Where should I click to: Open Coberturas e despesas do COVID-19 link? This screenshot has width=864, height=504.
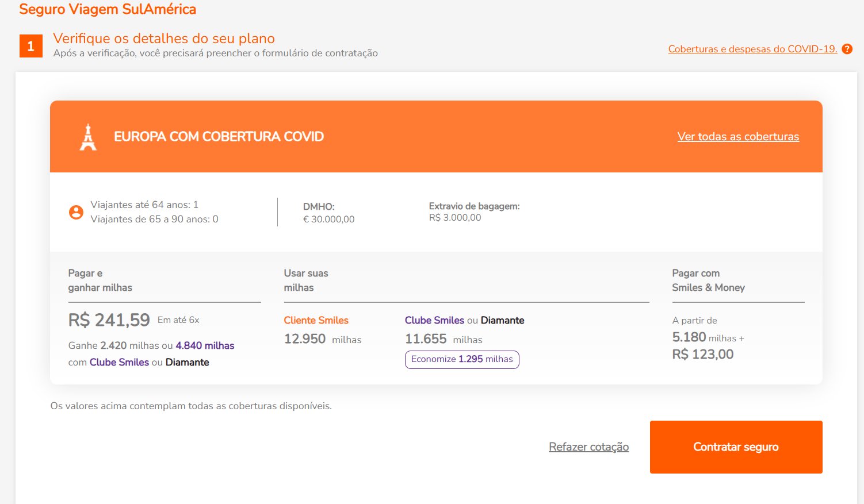point(752,49)
